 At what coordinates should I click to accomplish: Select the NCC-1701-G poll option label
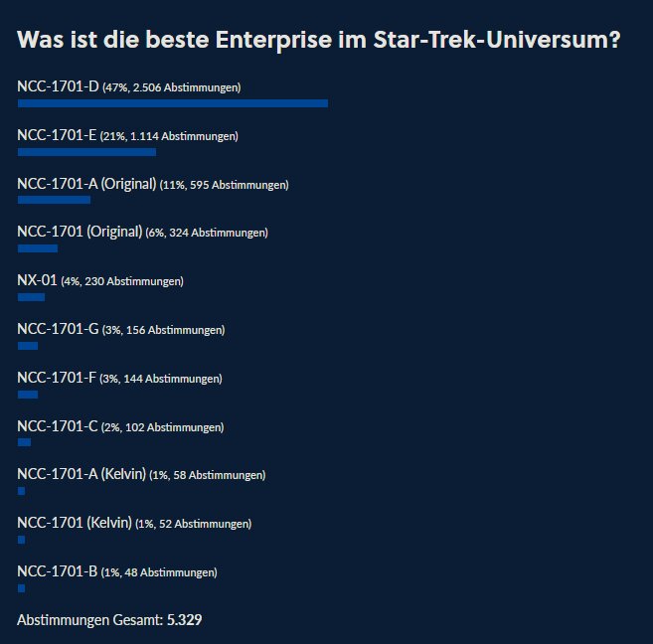(x=59, y=329)
